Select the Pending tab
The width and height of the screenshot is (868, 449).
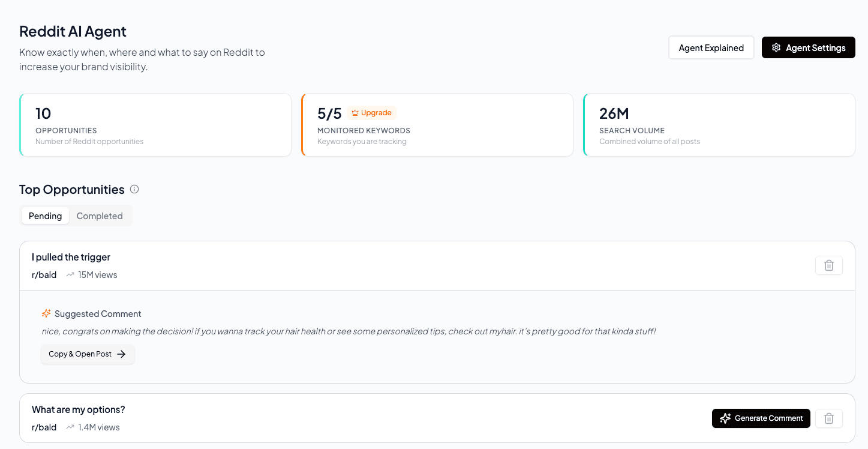point(45,215)
